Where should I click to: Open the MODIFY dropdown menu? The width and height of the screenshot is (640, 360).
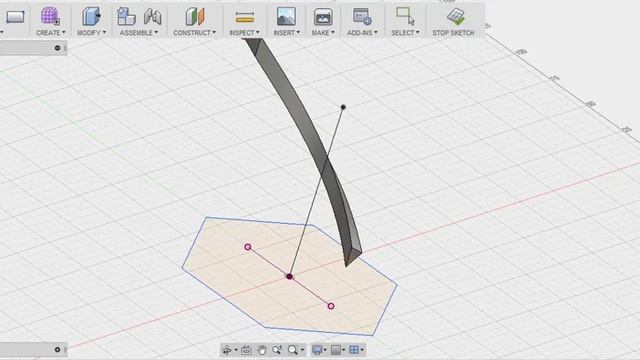coord(91,33)
